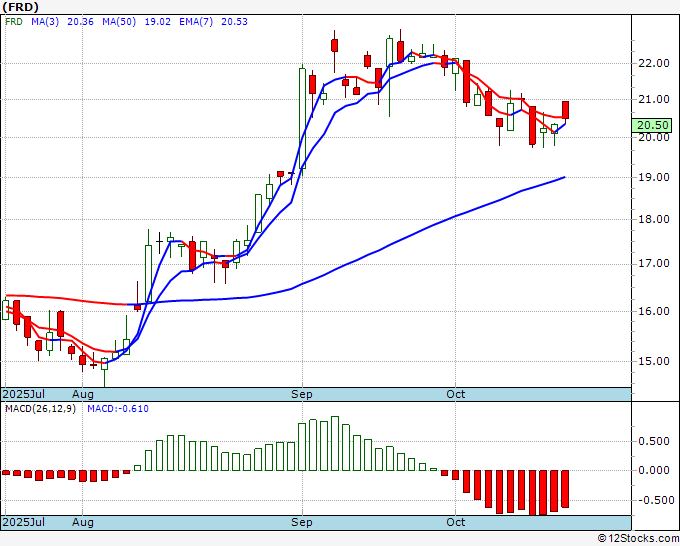Screen dimensions: 680x546
Task: Click Aug on the price chart axis
Action: click(x=83, y=394)
